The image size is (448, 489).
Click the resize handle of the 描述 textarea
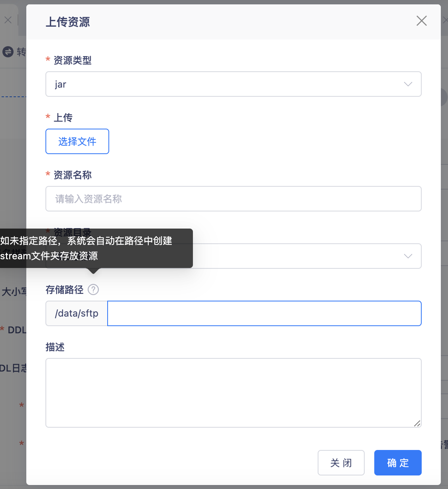[417, 423]
